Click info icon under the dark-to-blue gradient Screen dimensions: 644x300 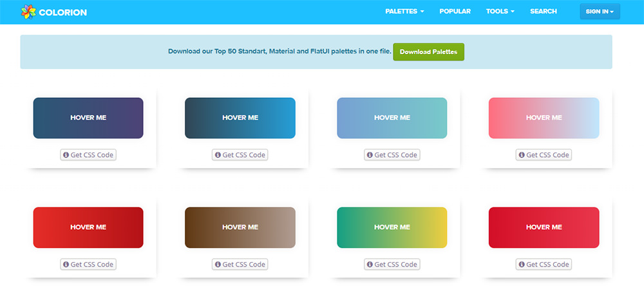click(x=218, y=155)
